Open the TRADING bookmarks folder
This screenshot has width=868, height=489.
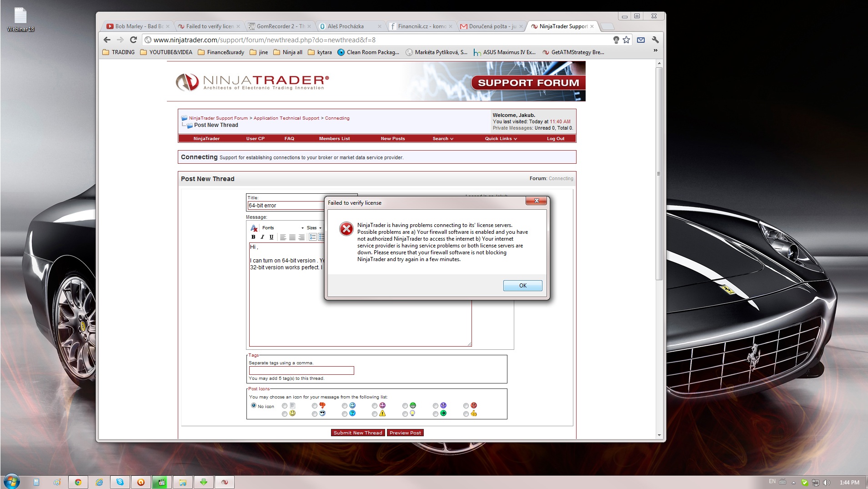pyautogui.click(x=119, y=52)
